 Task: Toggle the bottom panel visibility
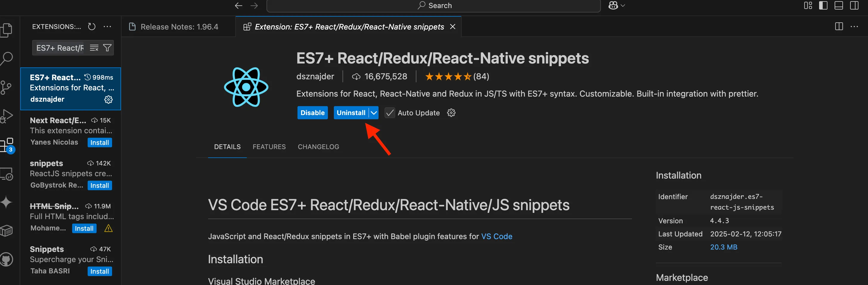838,5
